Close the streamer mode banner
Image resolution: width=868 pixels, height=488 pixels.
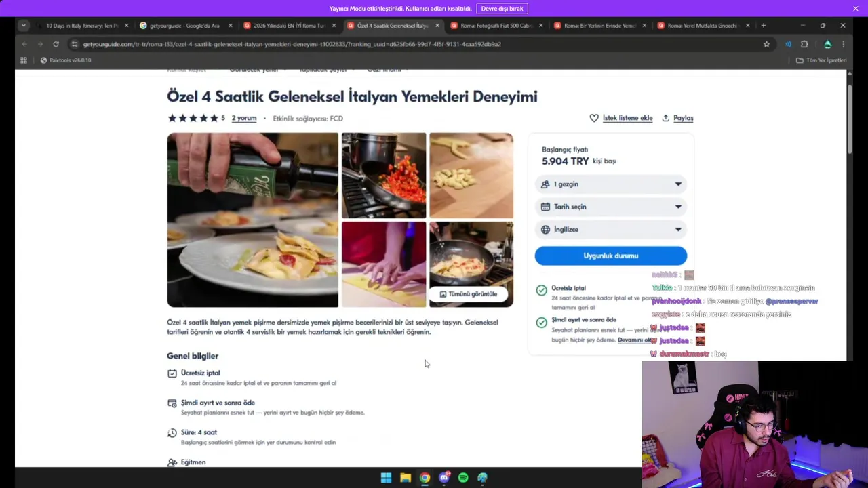856,9
